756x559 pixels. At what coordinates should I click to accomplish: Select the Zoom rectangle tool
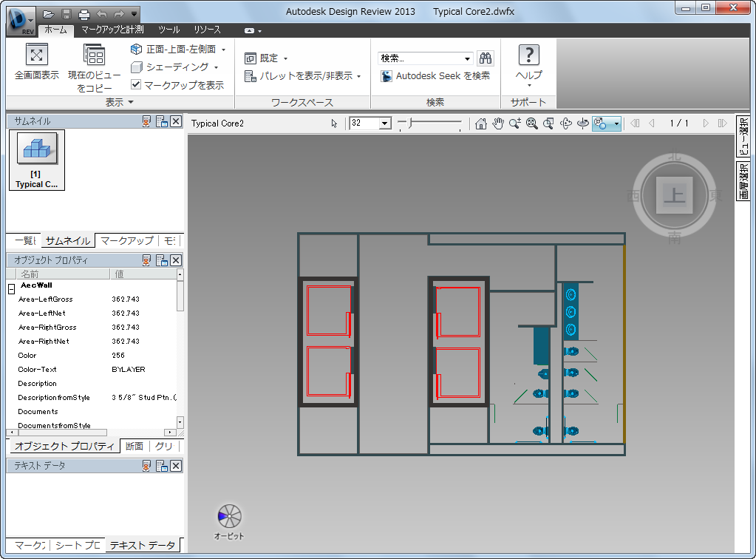click(x=548, y=123)
